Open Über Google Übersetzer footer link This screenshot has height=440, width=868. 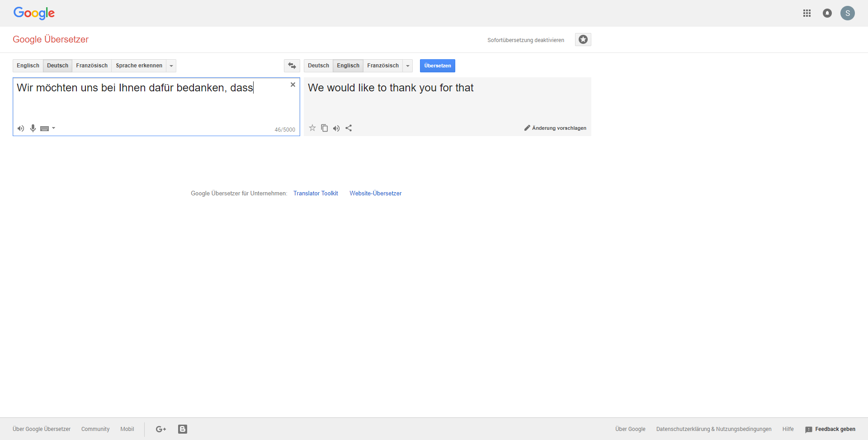tap(42, 429)
